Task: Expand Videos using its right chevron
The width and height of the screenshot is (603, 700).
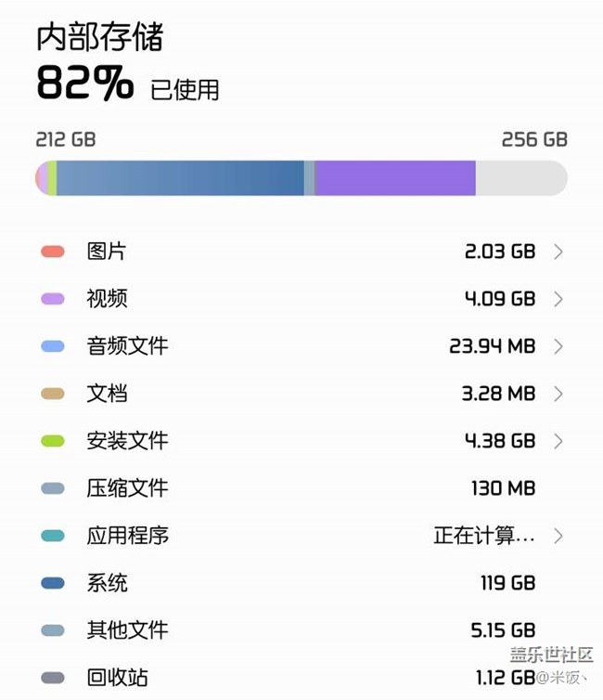Action: (558, 299)
